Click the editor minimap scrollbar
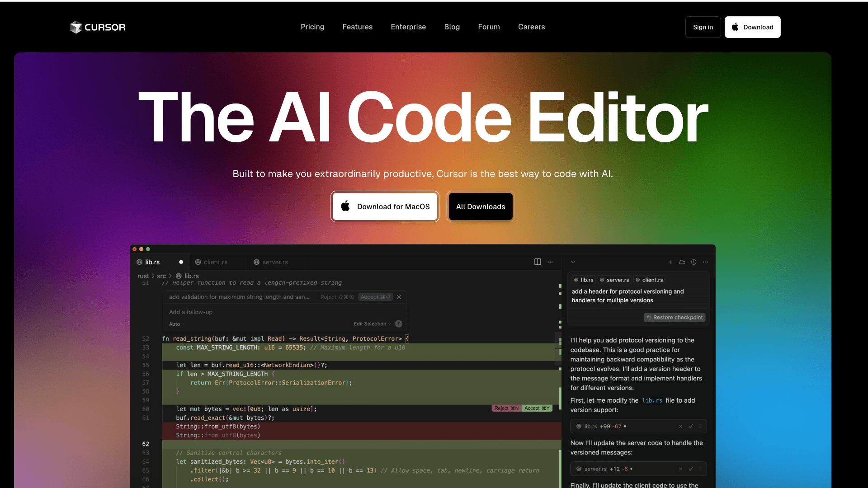868x488 pixels. pos(557,348)
